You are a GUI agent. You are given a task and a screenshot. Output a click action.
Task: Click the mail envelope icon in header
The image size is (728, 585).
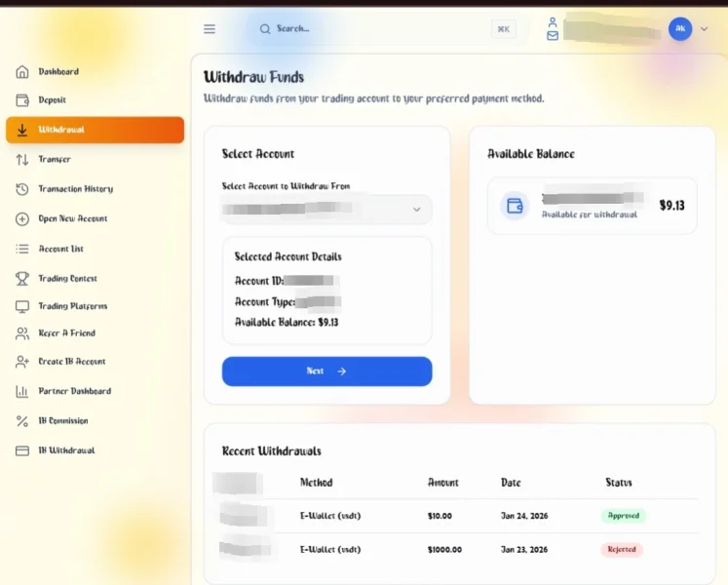(x=553, y=35)
